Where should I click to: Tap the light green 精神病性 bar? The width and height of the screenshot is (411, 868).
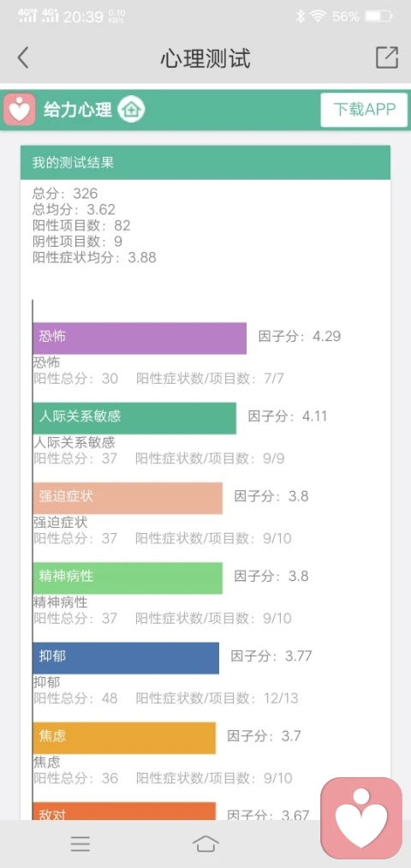(128, 578)
